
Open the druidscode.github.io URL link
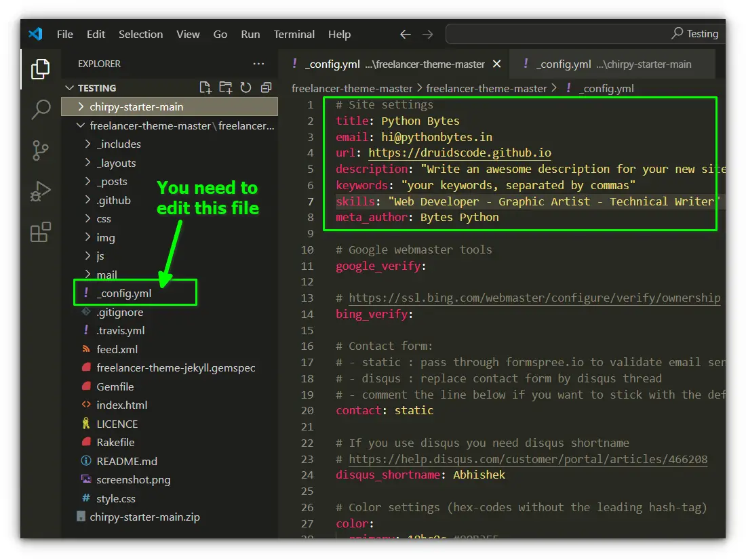click(460, 153)
